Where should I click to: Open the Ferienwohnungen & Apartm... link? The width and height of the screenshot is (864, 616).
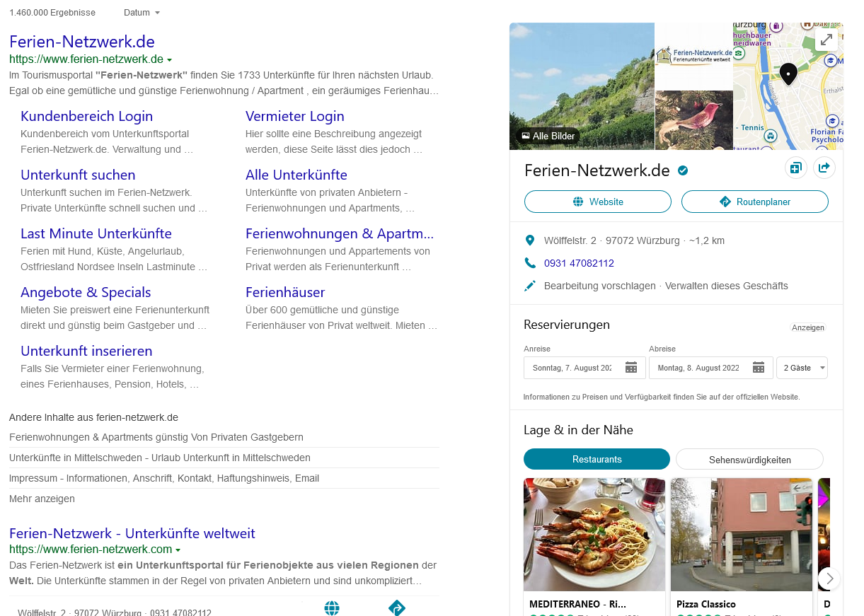(x=340, y=233)
